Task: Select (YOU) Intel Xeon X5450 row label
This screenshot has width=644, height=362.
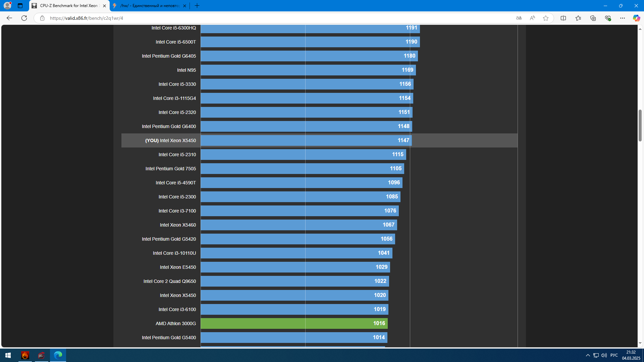Action: 170,140
